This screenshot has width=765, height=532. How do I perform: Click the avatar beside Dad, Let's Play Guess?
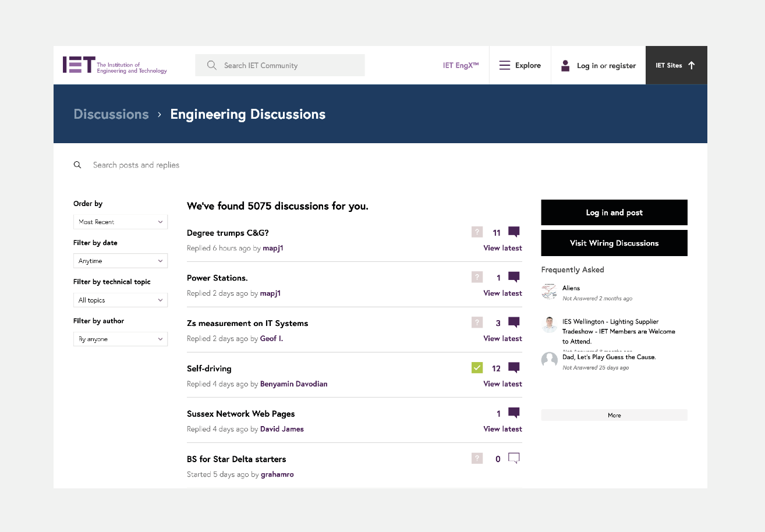click(x=549, y=360)
